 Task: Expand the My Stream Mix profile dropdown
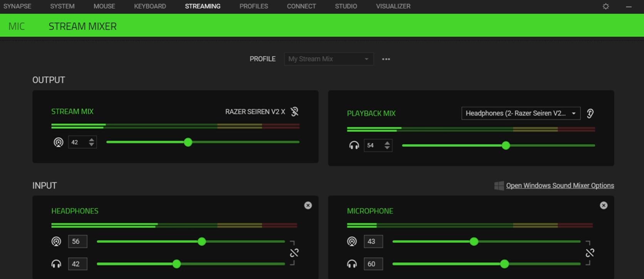pos(329,59)
